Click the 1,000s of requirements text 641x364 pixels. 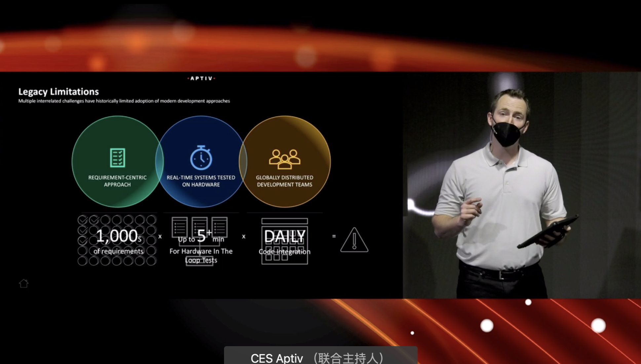coord(118,241)
